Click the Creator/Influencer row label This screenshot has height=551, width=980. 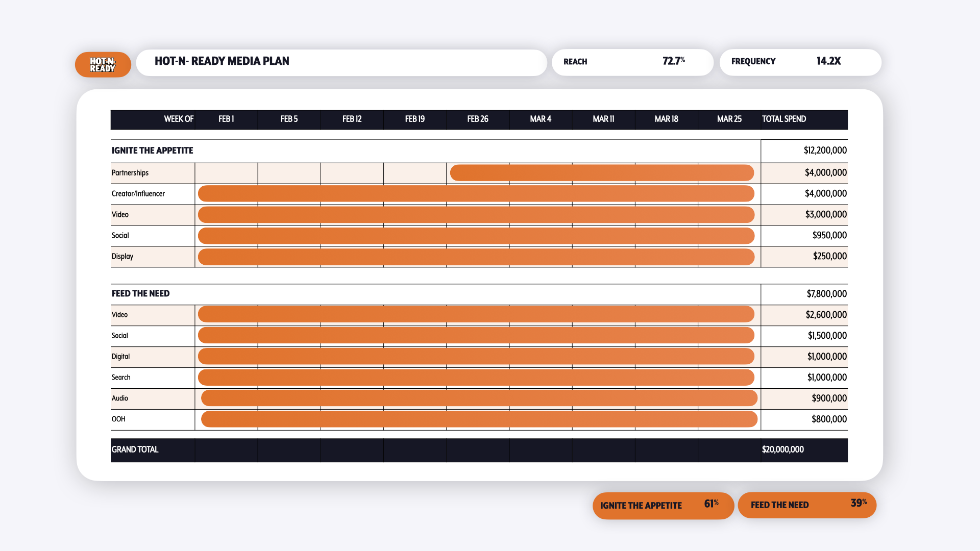(138, 194)
